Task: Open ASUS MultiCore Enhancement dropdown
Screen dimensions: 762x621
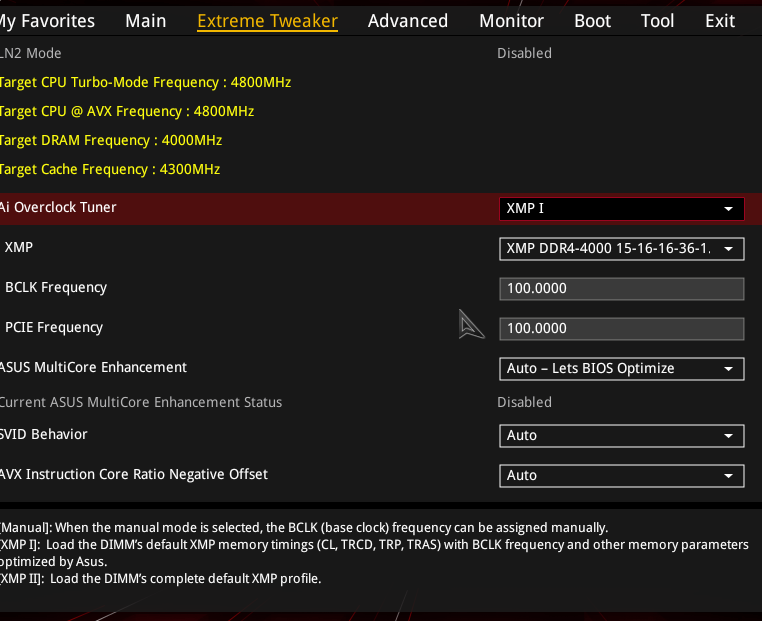Action: [622, 369]
